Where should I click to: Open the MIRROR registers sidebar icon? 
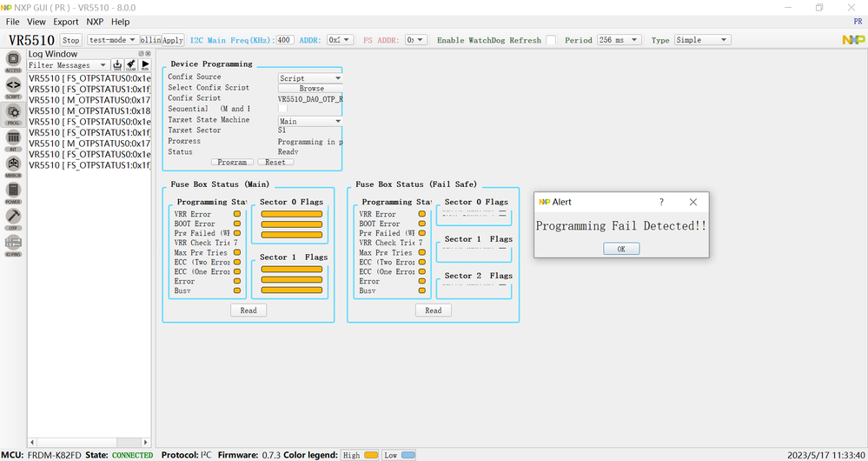(x=13, y=166)
